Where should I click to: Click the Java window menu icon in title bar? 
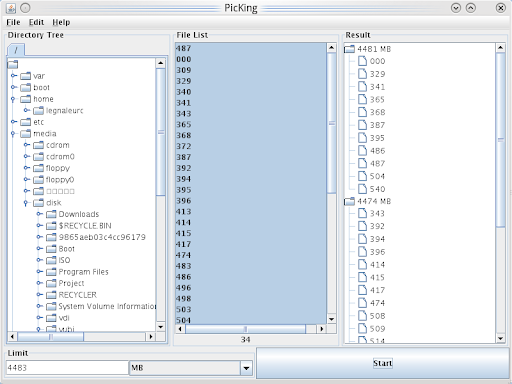click(11, 8)
